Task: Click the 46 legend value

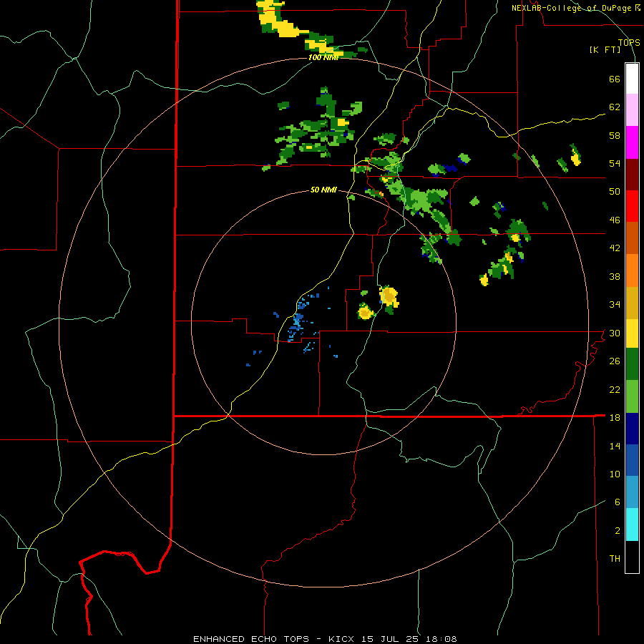Action: (615, 220)
